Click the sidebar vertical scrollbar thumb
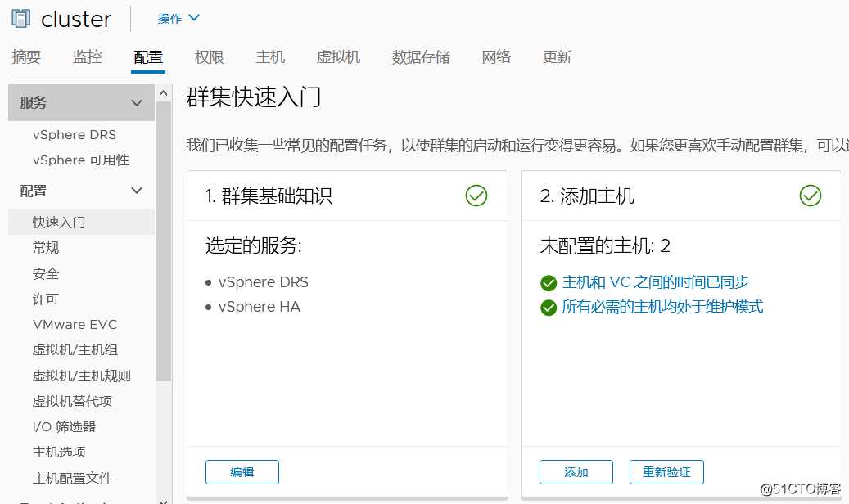The width and height of the screenshot is (849, 504). 164,241
